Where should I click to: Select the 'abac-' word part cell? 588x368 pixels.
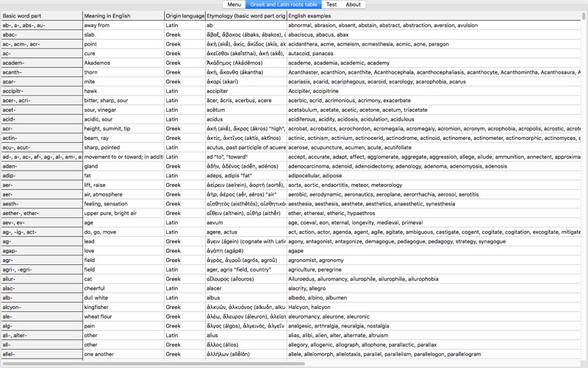coord(41,35)
